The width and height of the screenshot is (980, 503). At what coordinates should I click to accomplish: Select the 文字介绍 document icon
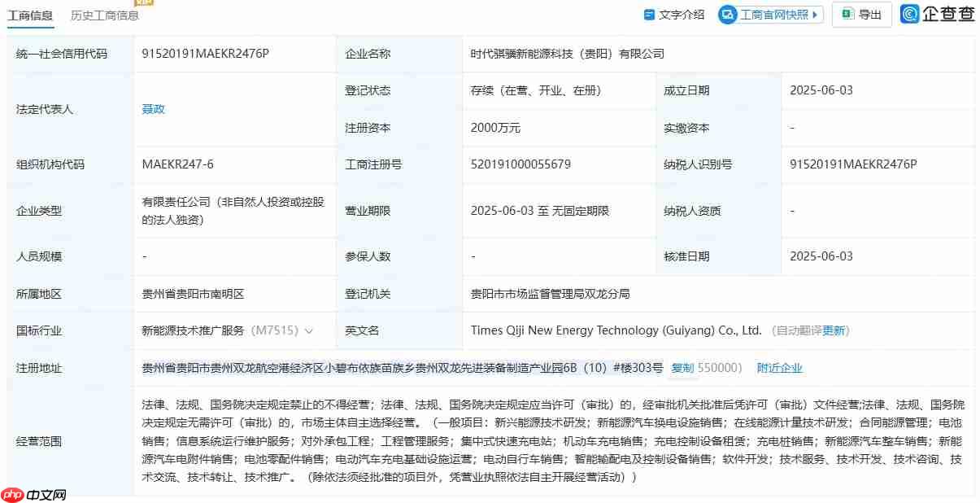649,15
